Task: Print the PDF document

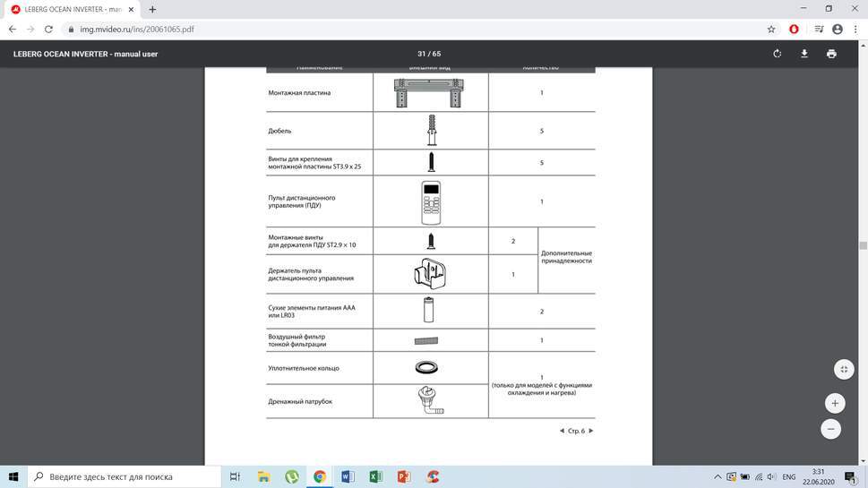Action: [831, 54]
